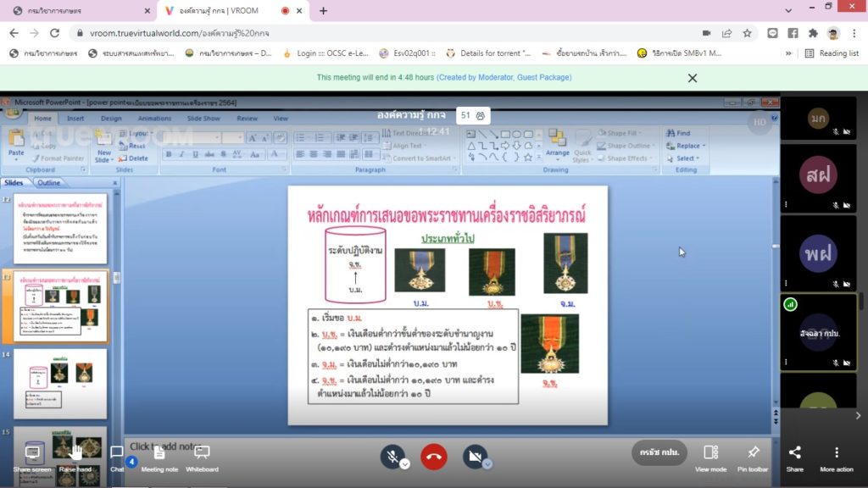Open the Login OCSC e-Le... bookmark
This screenshot has height=488, width=868.
[x=325, y=53]
